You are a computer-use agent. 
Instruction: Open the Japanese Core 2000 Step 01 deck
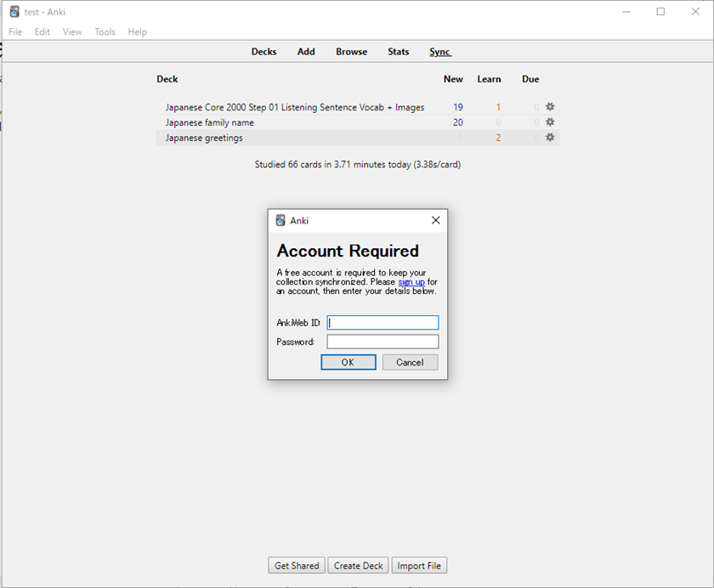click(x=295, y=107)
